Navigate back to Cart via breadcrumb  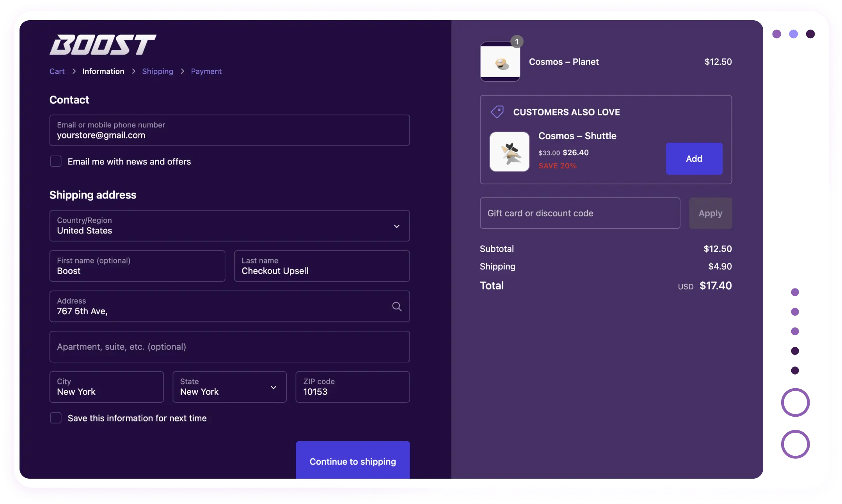tap(57, 71)
